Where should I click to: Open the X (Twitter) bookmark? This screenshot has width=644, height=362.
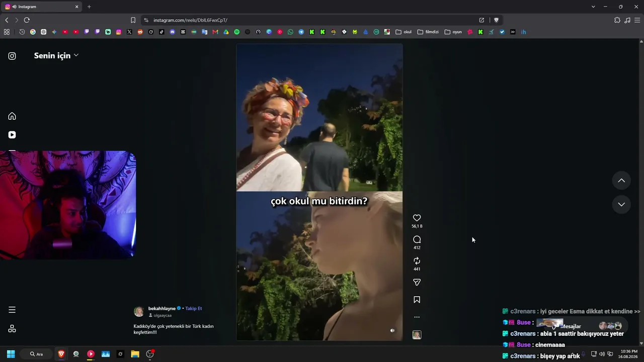click(x=129, y=32)
